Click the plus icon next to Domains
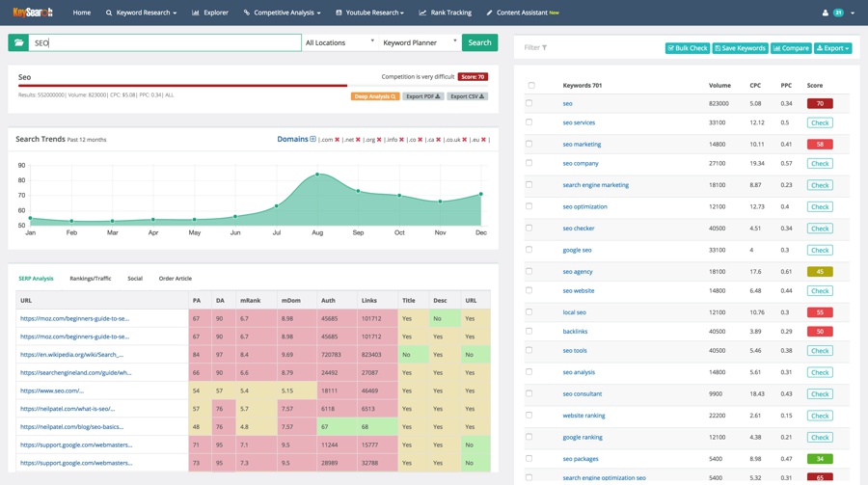 (312, 139)
